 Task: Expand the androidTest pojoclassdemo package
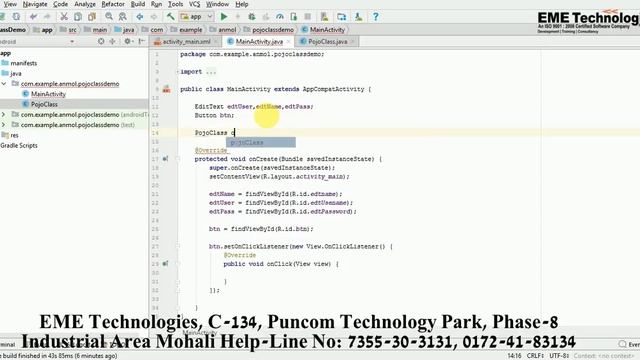click(4, 114)
